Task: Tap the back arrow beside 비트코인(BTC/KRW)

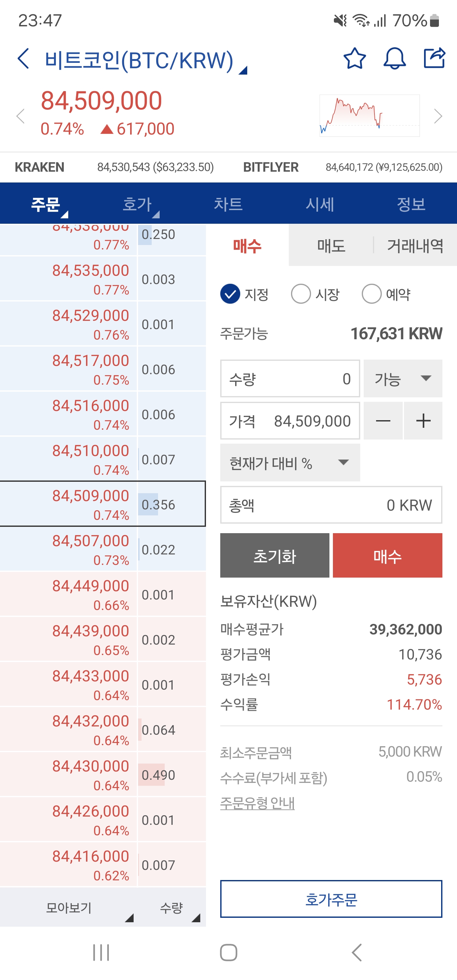Action: pos(23,59)
